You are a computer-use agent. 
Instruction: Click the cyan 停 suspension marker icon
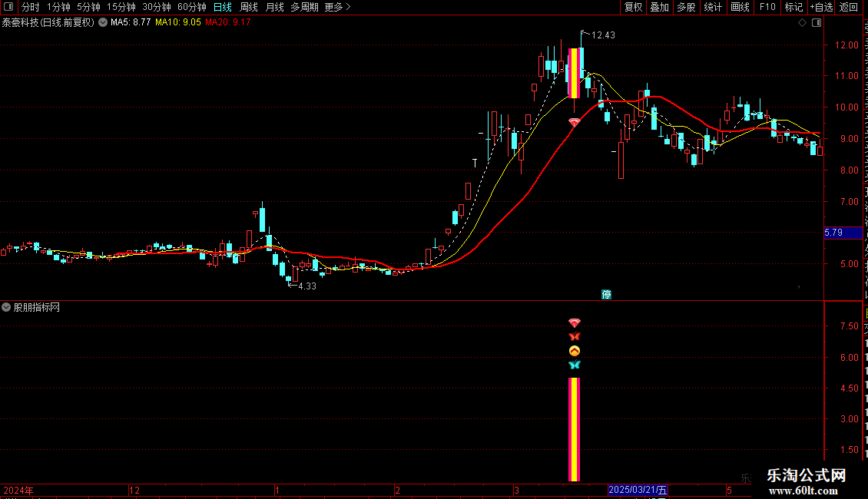coord(606,294)
